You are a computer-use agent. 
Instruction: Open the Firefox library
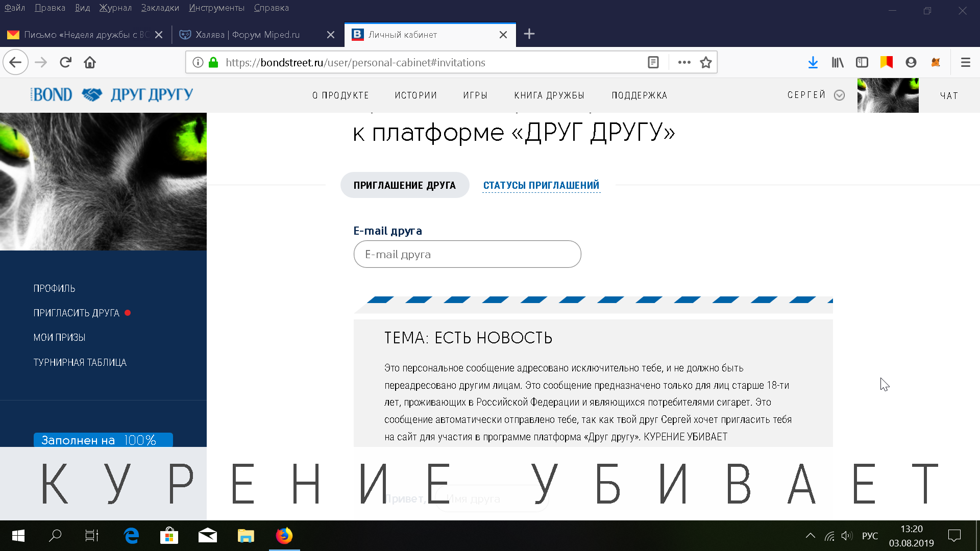click(x=838, y=62)
